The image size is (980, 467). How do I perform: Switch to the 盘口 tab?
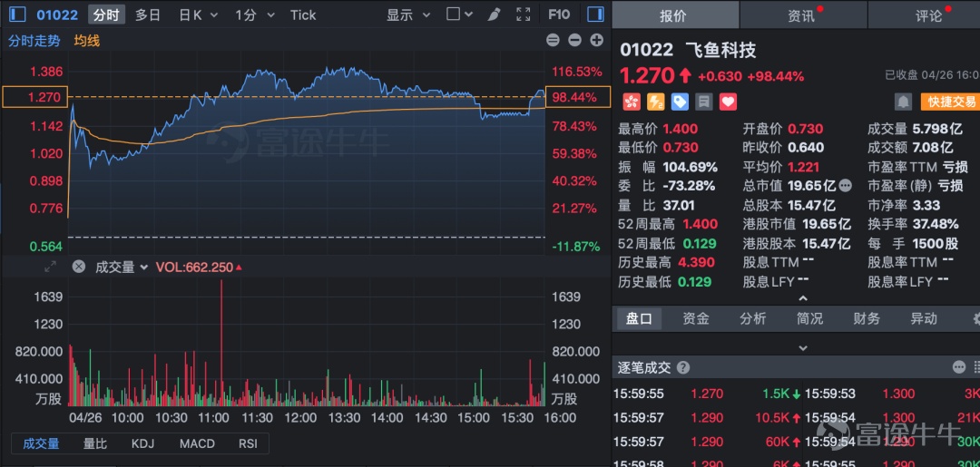coord(639,319)
